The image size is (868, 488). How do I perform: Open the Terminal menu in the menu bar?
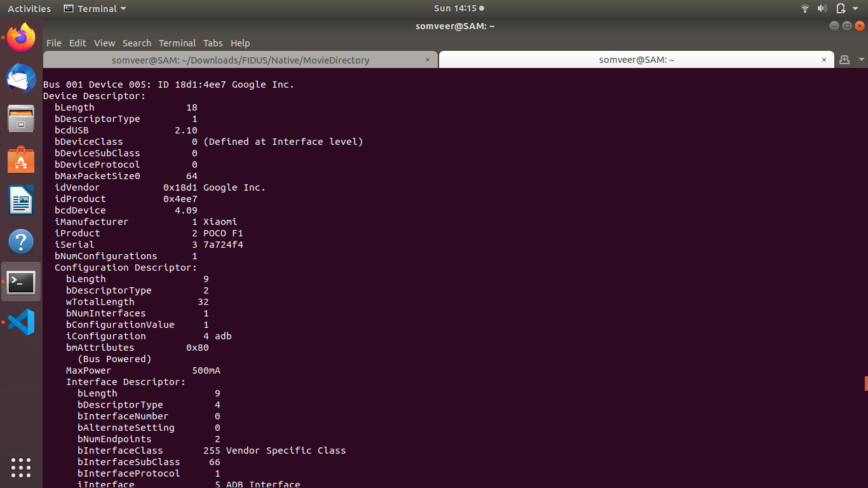177,43
